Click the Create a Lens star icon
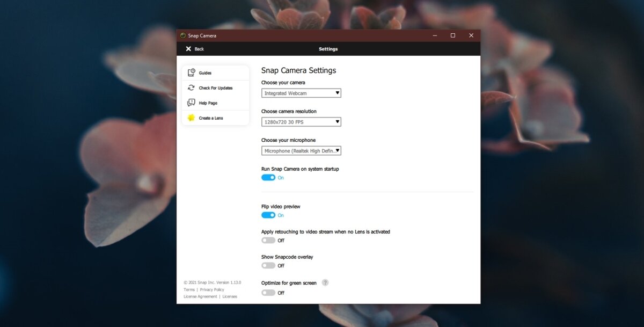This screenshot has width=644, height=327. pos(191,118)
